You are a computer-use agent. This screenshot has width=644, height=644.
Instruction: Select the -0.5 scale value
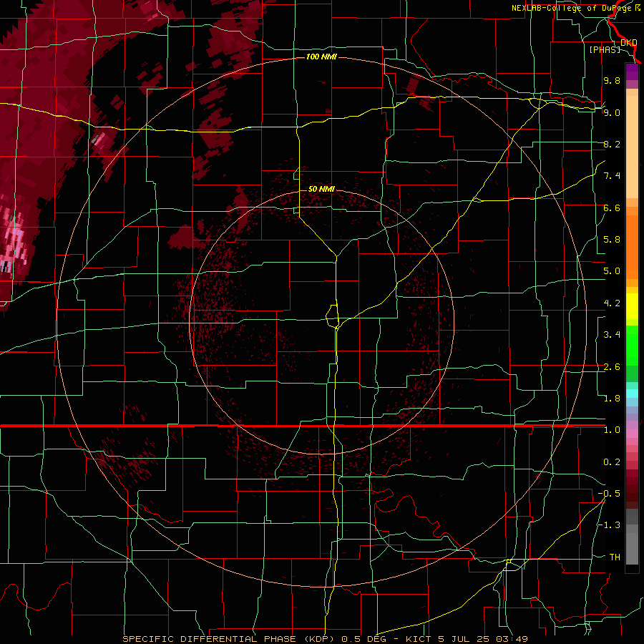pos(609,494)
